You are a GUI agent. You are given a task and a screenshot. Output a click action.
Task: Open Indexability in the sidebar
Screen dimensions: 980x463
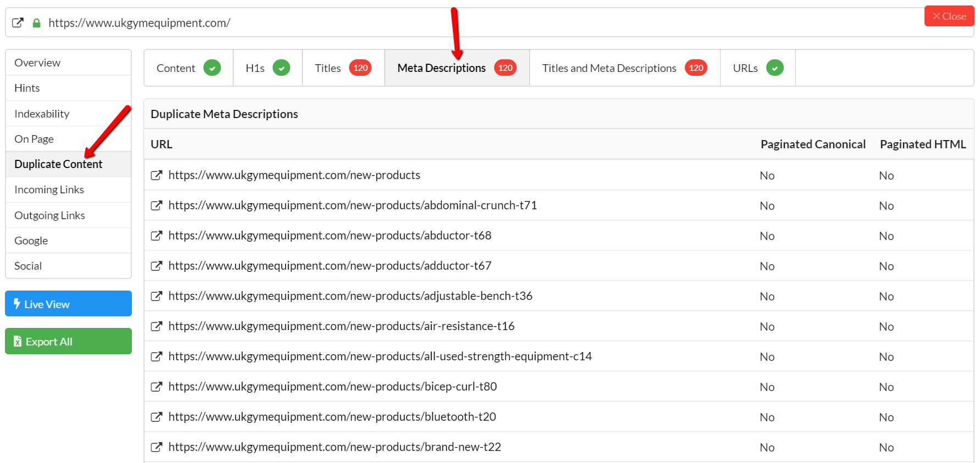(69, 114)
